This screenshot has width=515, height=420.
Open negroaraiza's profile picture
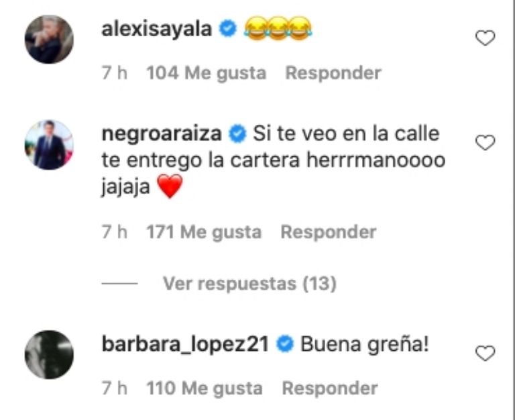click(49, 145)
